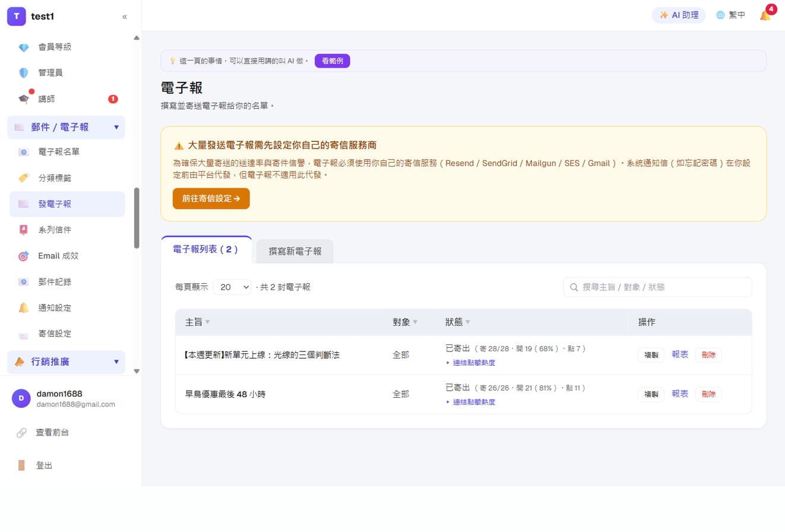Click the megaphone icon for 行銷推廣
The width and height of the screenshot is (785, 532).
20,362
